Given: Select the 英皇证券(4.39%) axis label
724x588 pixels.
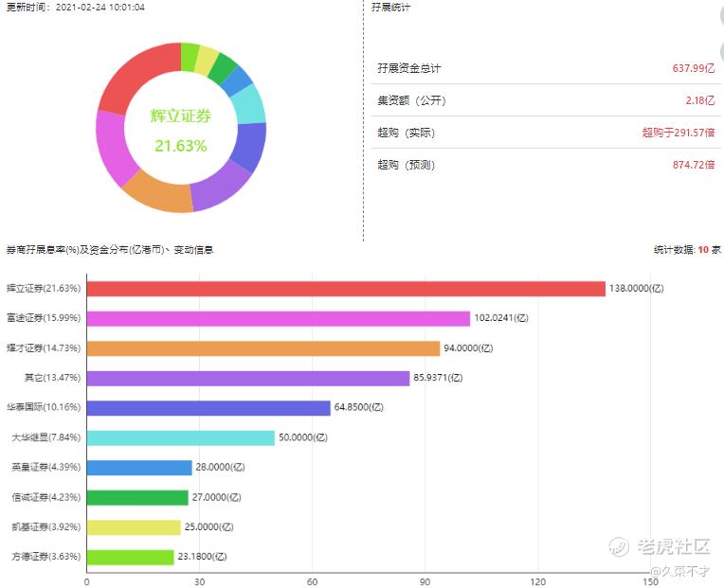Looking at the screenshot, I should [x=46, y=467].
